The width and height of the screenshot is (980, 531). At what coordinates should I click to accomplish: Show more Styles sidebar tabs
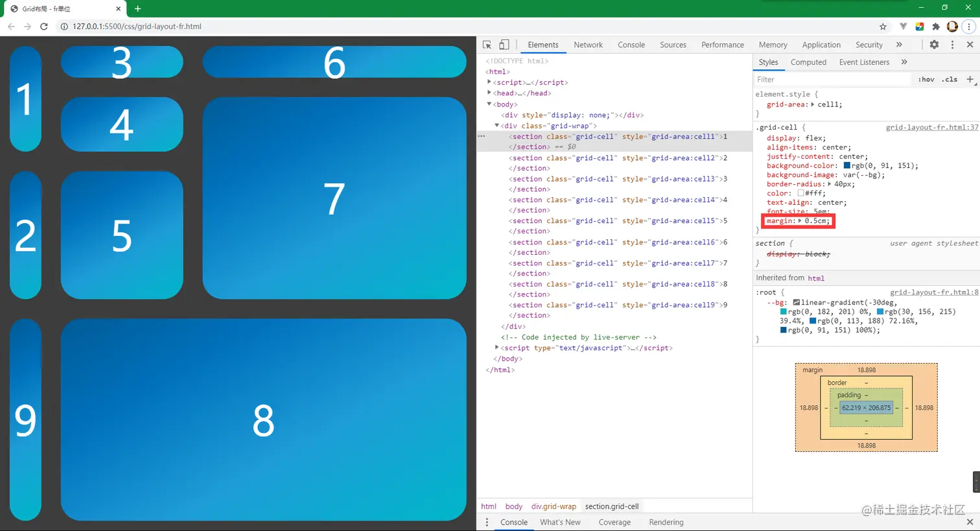[x=904, y=62]
